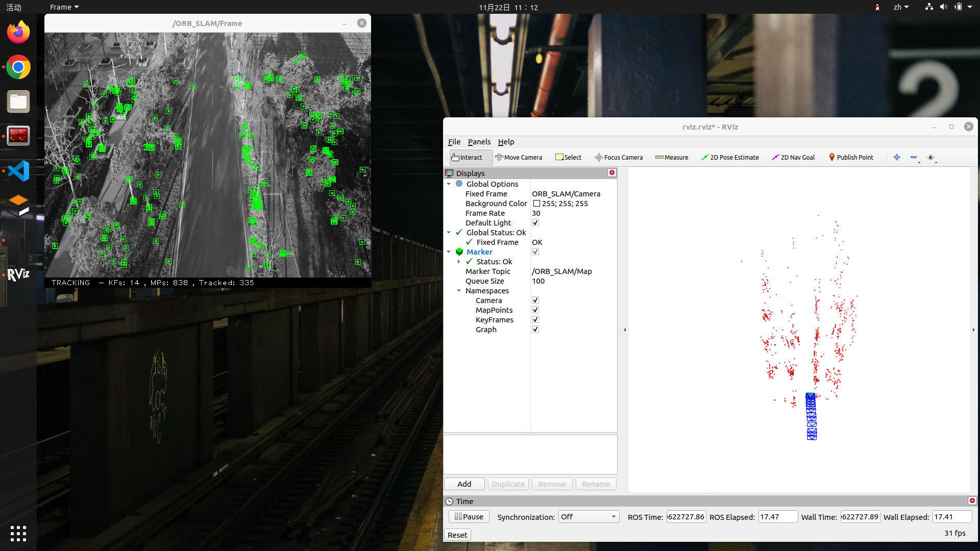Activate the Focus Camera tool
The image size is (980, 551).
[x=619, y=157]
